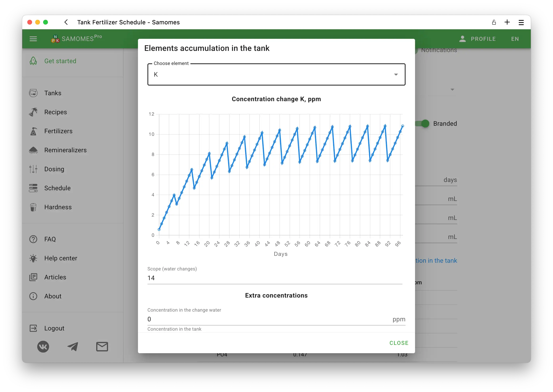This screenshot has width=553, height=392.
Task: Select the Dosing sliders icon
Action: 33,169
